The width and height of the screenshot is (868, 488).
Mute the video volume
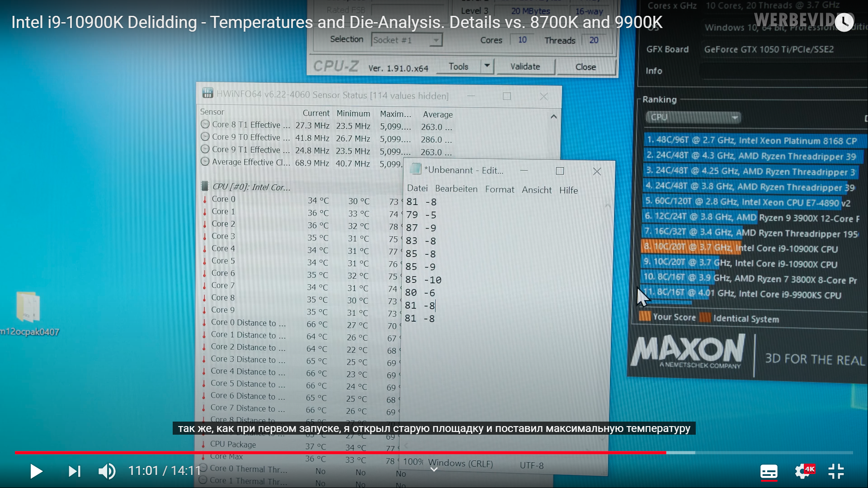[x=107, y=471]
